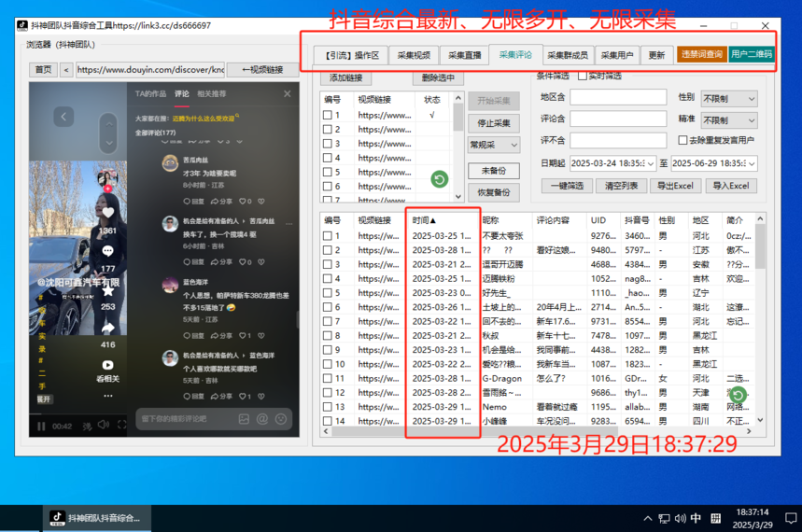Open Douyin 相关推荐 tab
Image resolution: width=802 pixels, height=532 pixels.
tap(212, 93)
